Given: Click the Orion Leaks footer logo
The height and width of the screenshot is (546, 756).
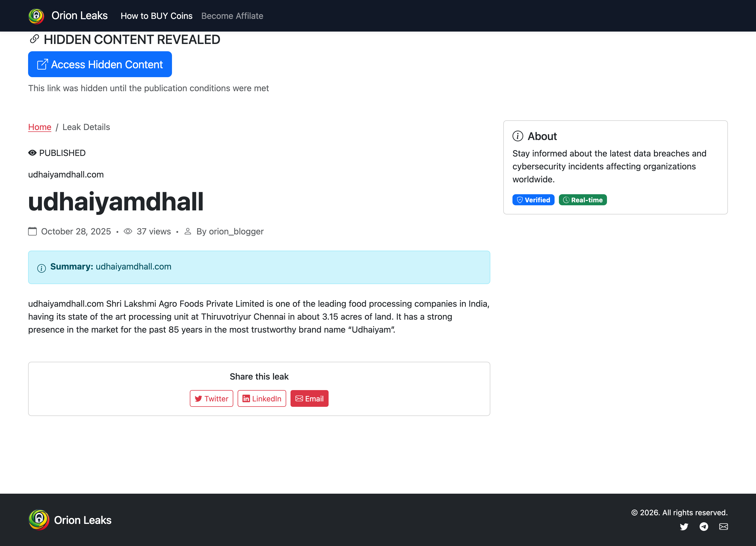Looking at the screenshot, I should click(39, 520).
